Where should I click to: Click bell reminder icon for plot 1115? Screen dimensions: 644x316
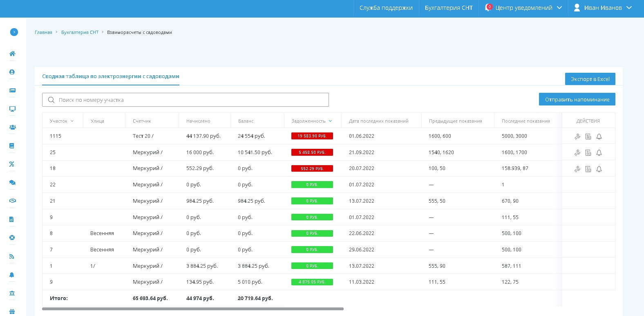point(599,137)
